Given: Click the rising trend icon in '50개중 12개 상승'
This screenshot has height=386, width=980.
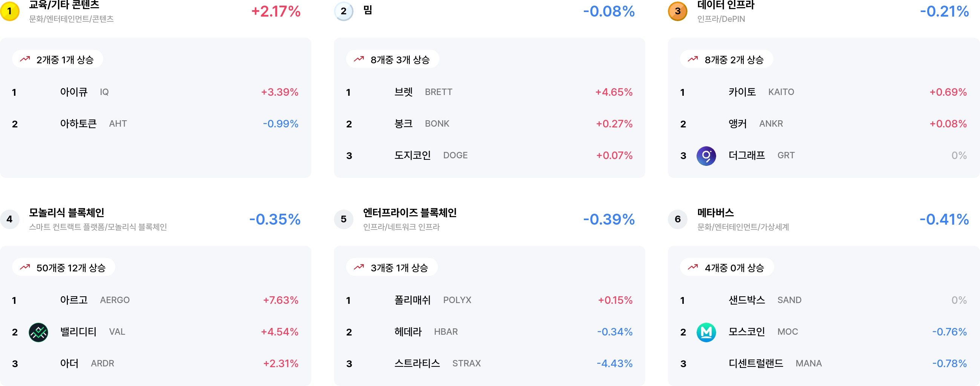Looking at the screenshot, I should pyautogui.click(x=25, y=267).
